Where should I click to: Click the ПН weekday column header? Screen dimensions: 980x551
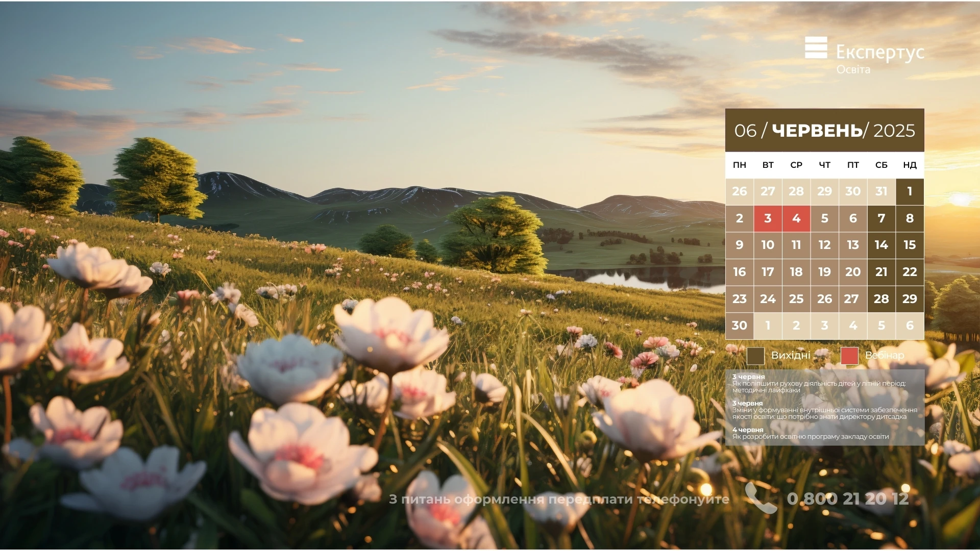point(739,165)
